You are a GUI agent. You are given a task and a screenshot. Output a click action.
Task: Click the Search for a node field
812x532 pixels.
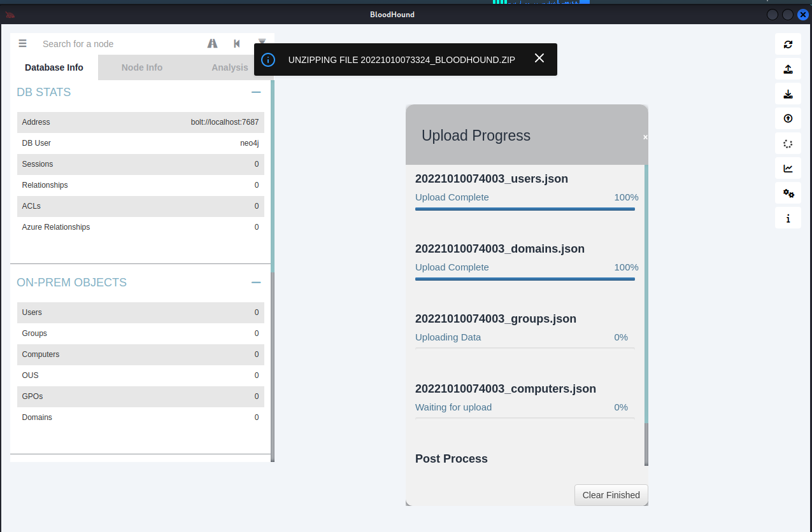pos(118,44)
